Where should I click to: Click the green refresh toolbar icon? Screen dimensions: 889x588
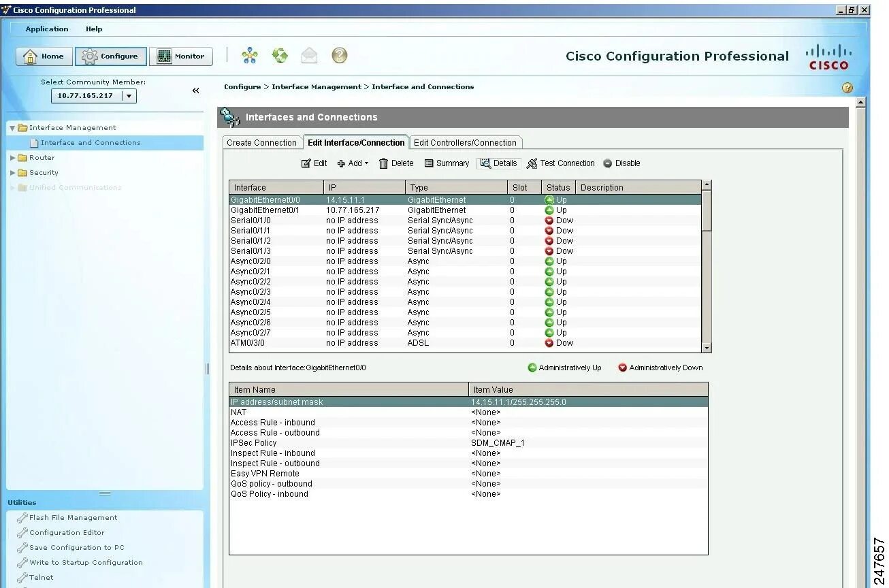tap(280, 56)
